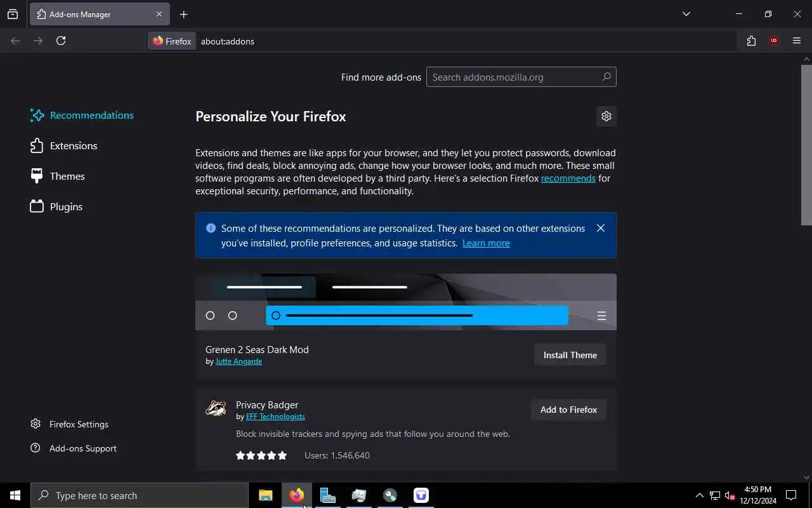Click the scrollbar down arrow
The height and width of the screenshot is (508, 812).
pyautogui.click(x=806, y=478)
